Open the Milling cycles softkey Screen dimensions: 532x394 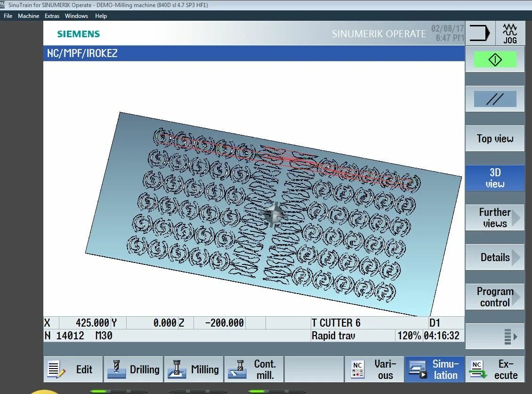[193, 369]
